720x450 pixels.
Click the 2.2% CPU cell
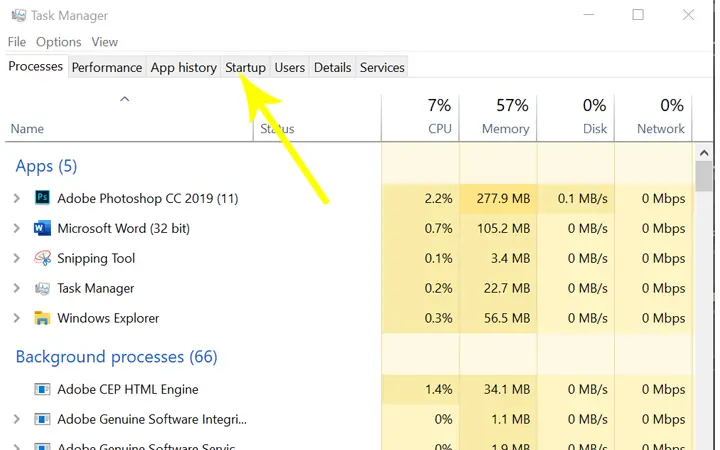(420, 198)
